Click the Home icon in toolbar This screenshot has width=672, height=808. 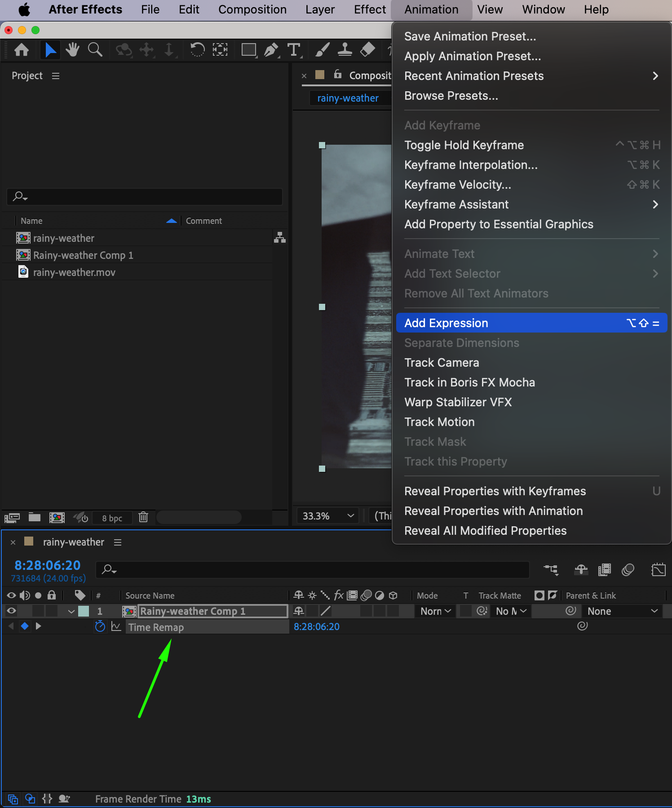22,49
